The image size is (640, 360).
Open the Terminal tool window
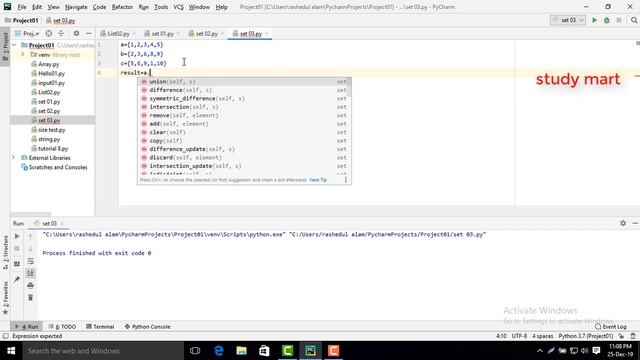tap(100, 327)
